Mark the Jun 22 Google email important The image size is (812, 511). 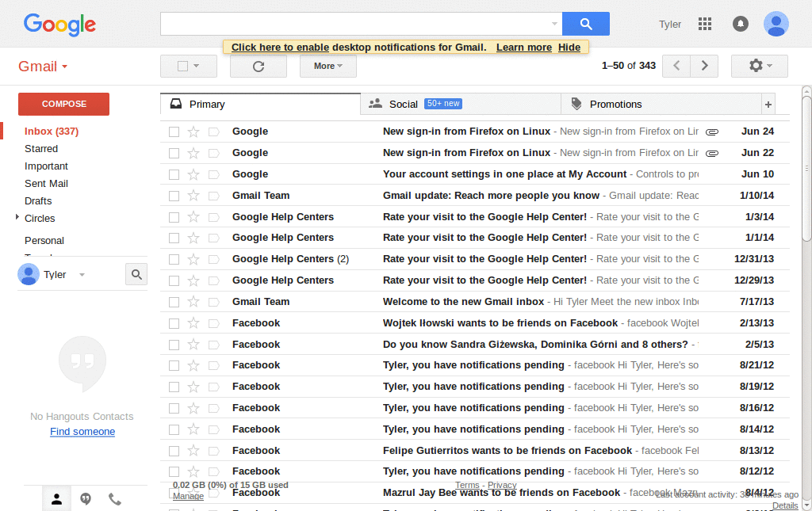[x=213, y=153]
